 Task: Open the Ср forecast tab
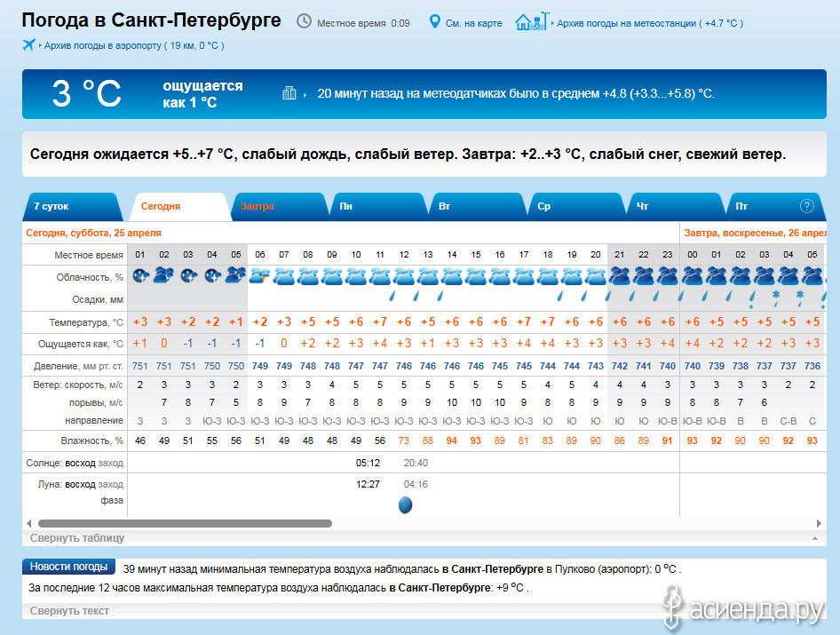543,206
